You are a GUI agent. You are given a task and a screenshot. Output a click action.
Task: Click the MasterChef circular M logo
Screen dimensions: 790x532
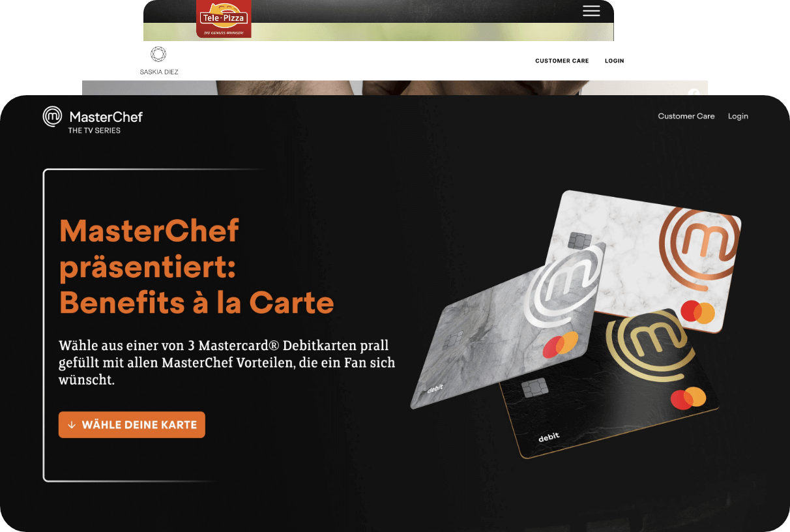52,117
